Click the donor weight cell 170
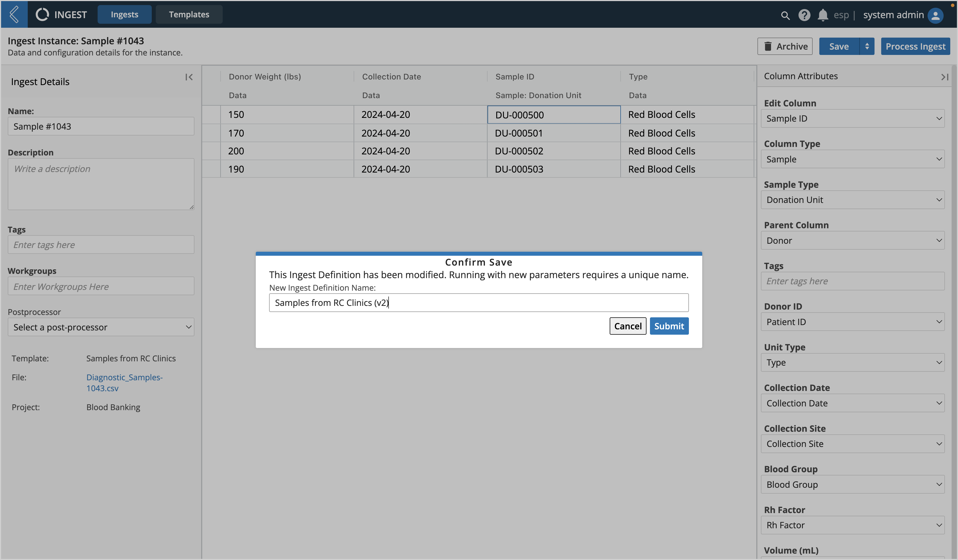Screen dimensions: 958x560 click(x=287, y=133)
